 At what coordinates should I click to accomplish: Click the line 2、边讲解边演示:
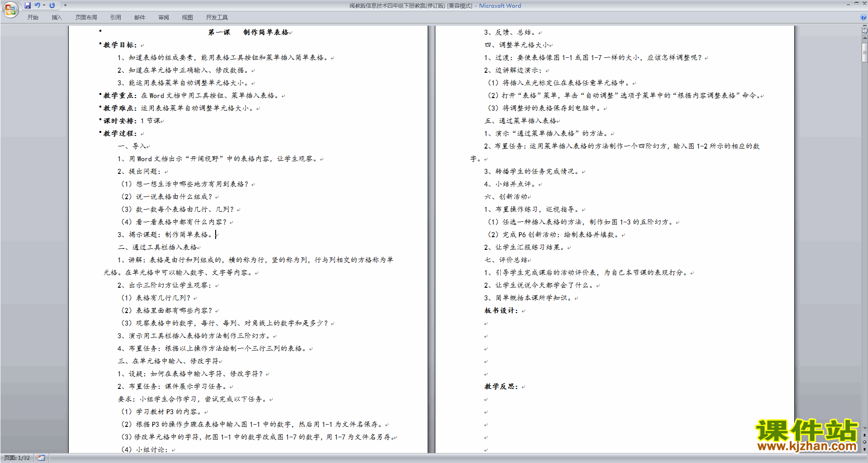click(513, 70)
